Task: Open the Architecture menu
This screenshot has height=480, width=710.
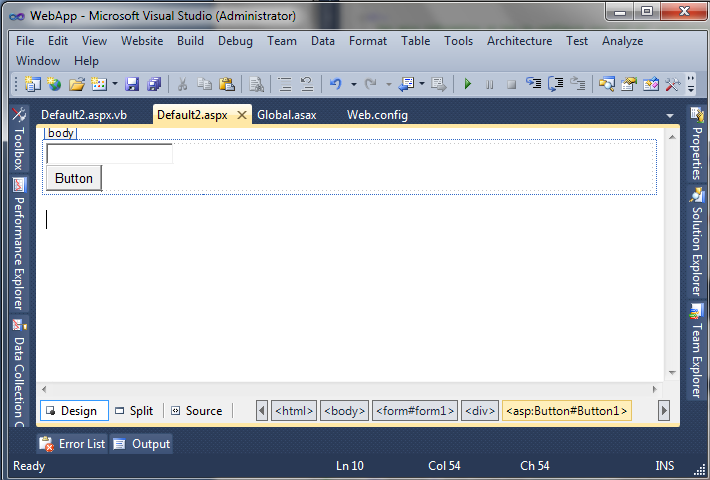Action: tap(519, 41)
